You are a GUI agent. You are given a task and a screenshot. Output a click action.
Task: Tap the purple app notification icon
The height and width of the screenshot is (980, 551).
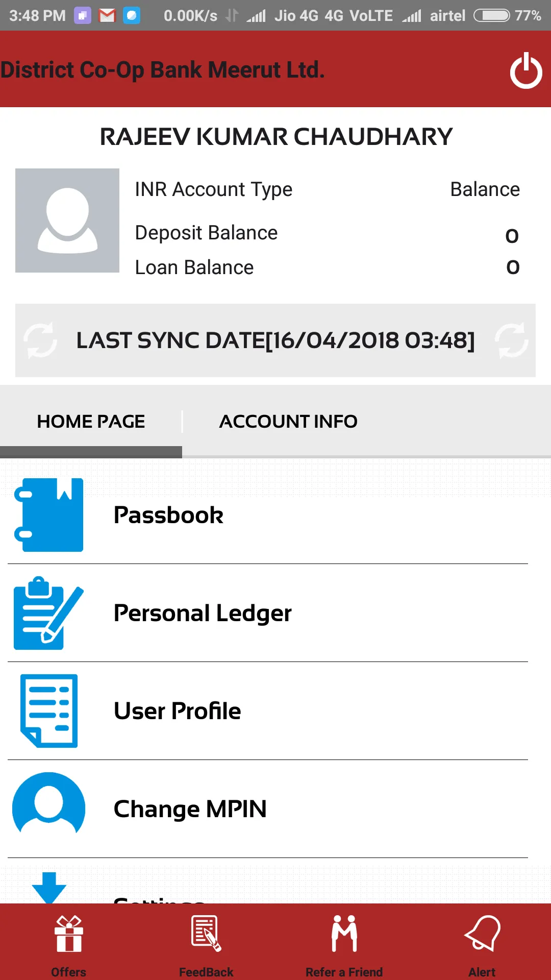coord(83,16)
